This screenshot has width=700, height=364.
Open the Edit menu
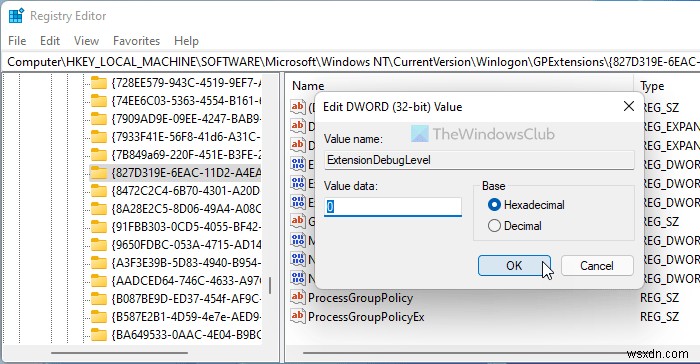coord(50,41)
